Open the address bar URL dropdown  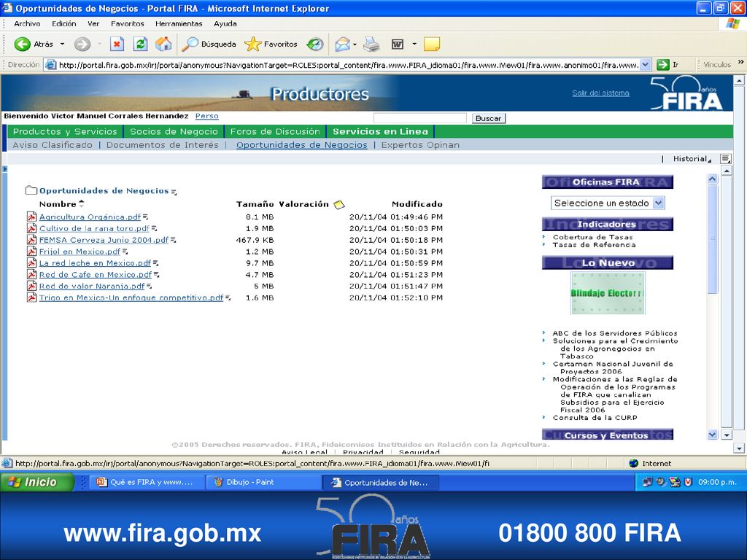(645, 65)
